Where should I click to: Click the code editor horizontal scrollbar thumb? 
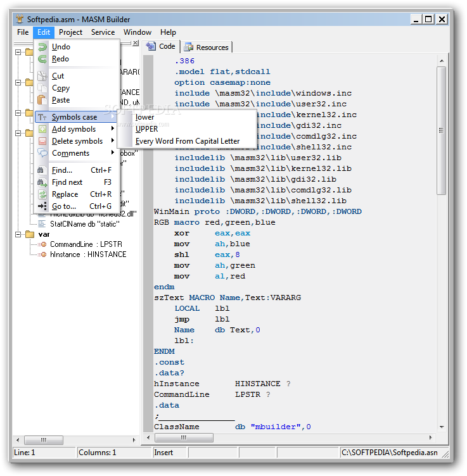(184, 438)
